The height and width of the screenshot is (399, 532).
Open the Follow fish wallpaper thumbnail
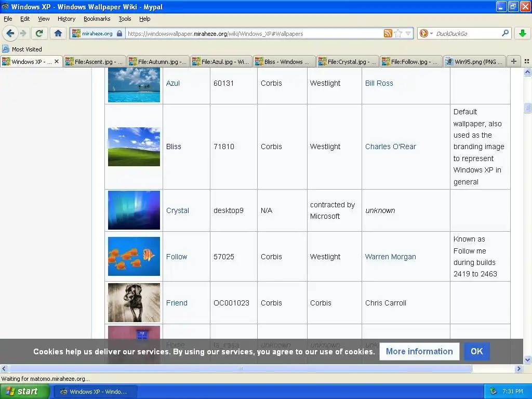pyautogui.click(x=134, y=256)
